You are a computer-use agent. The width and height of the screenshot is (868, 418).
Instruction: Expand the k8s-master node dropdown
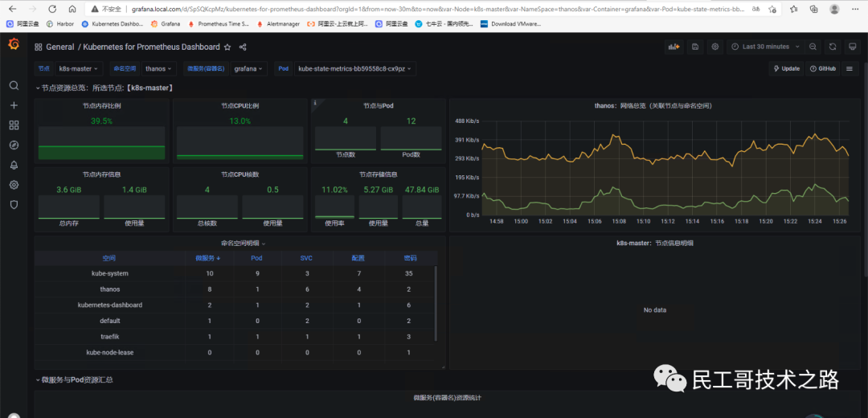79,68
